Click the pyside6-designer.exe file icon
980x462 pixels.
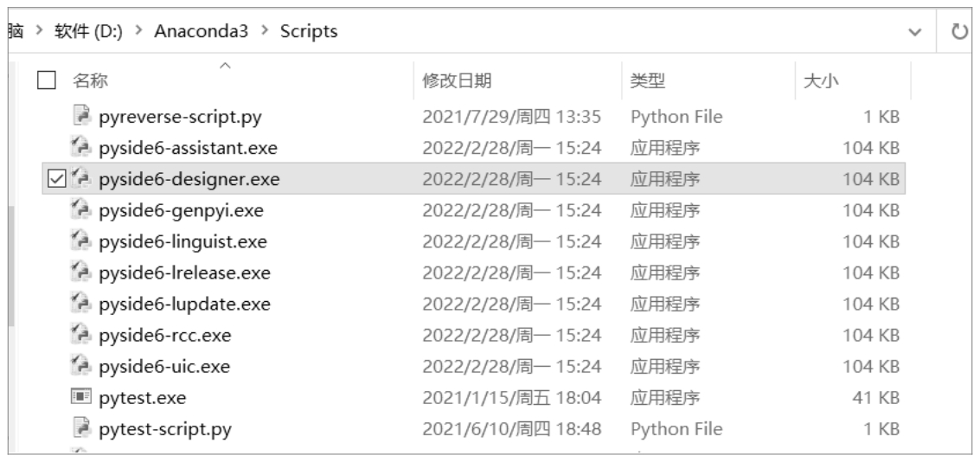point(80,181)
